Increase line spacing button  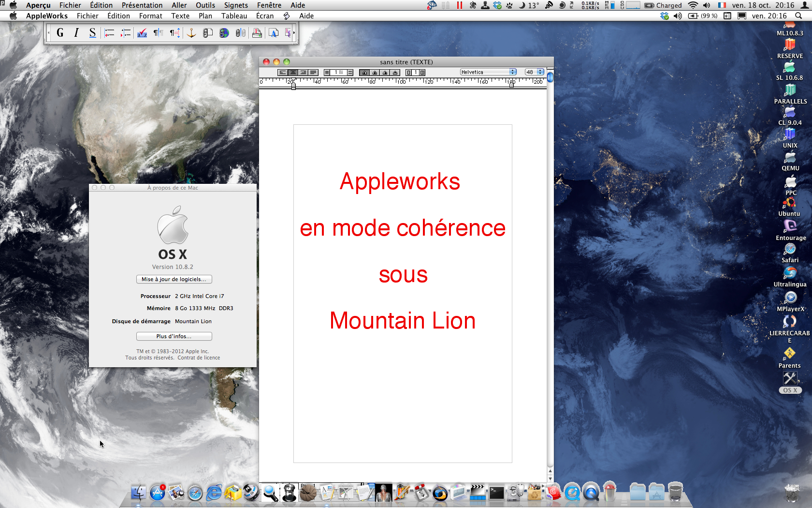(350, 72)
